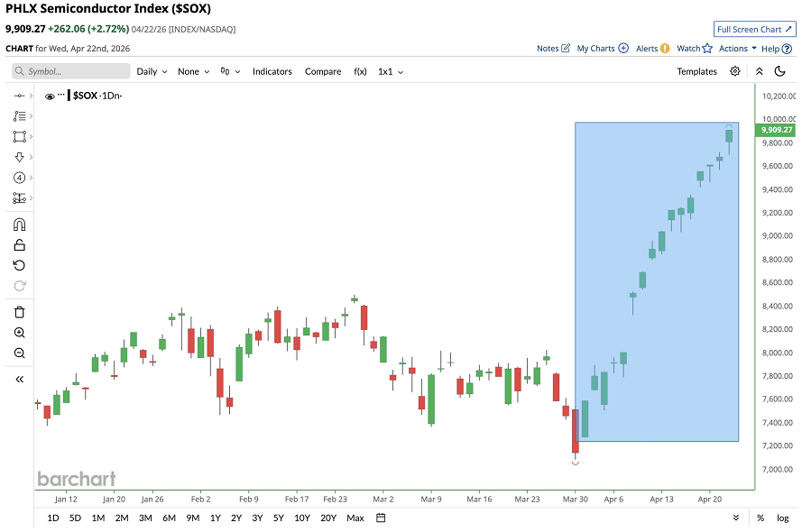Image resolution: width=802 pixels, height=532 pixels.
Task: Toggle percent scale button
Action: click(761, 518)
